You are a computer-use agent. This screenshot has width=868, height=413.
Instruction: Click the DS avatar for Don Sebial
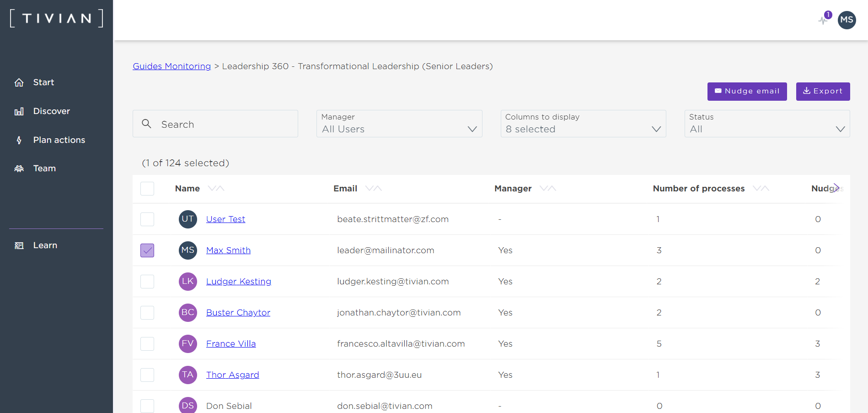point(188,406)
